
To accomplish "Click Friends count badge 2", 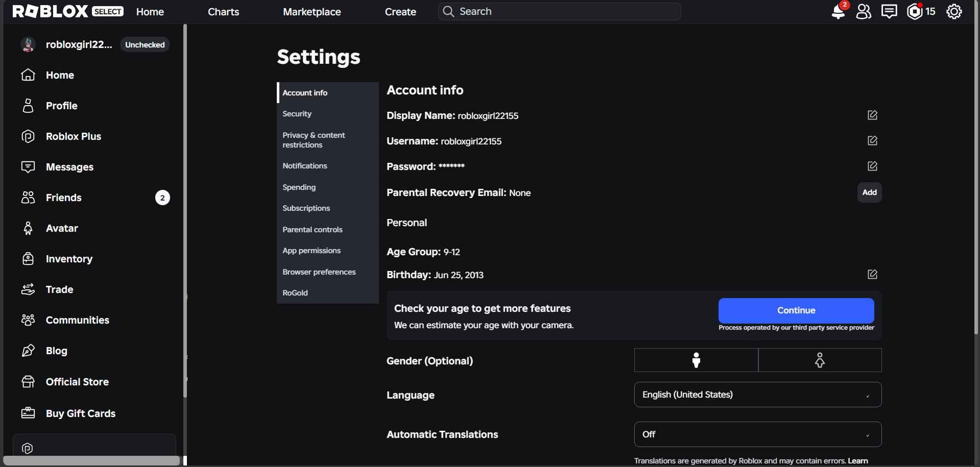I will [x=162, y=198].
